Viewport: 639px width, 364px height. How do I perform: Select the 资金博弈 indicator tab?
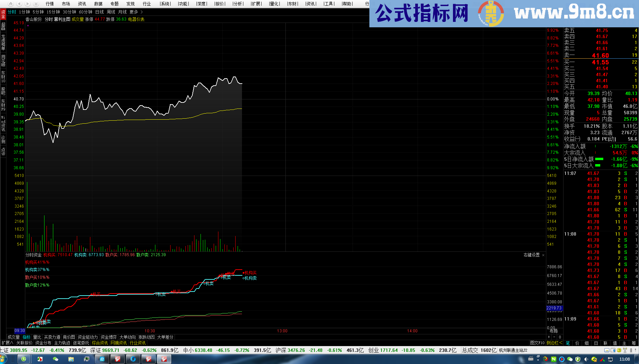[x=109, y=337]
